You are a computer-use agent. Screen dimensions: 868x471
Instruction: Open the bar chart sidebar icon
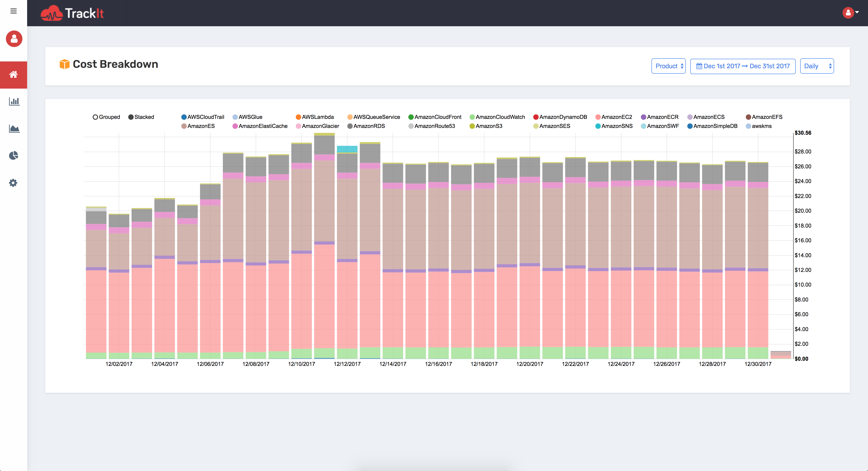14,101
